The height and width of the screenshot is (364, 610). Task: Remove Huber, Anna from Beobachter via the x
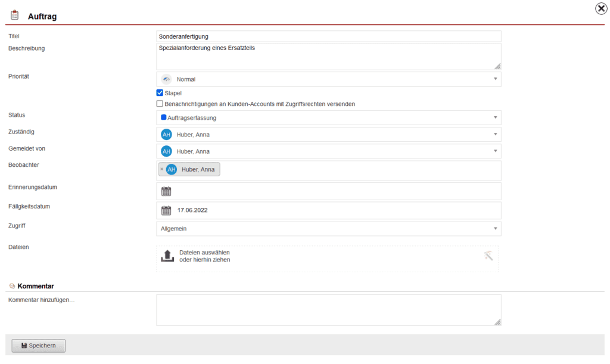(163, 169)
